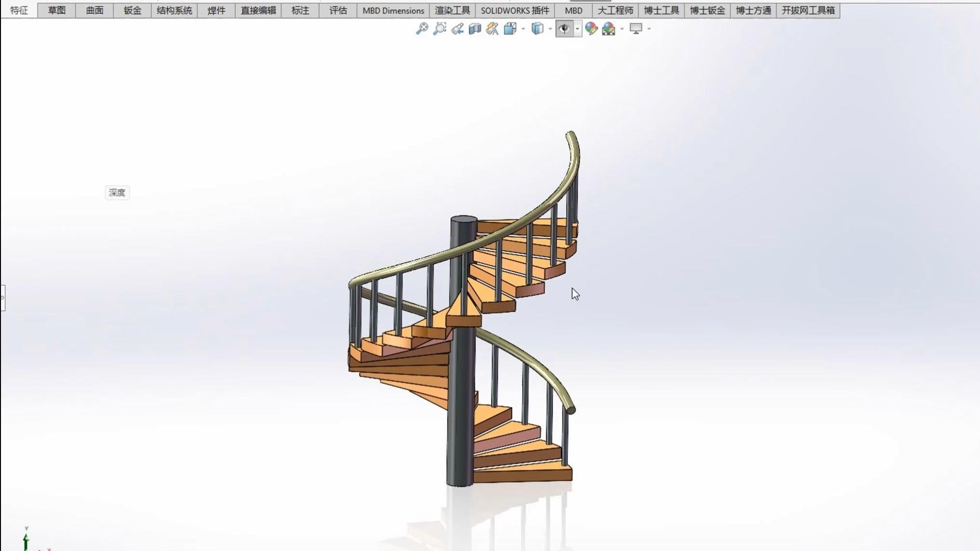
Task: Toggle Hide/Show Items eye button
Action: tap(564, 29)
